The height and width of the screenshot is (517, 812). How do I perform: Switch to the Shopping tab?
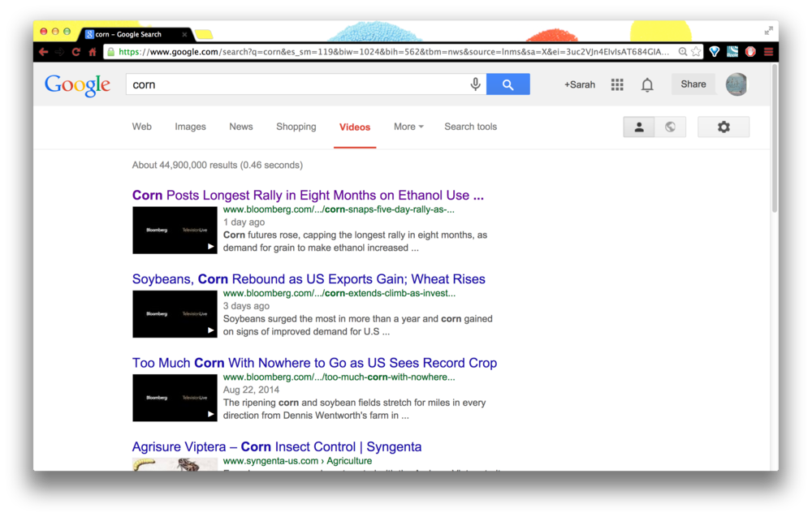pos(296,127)
